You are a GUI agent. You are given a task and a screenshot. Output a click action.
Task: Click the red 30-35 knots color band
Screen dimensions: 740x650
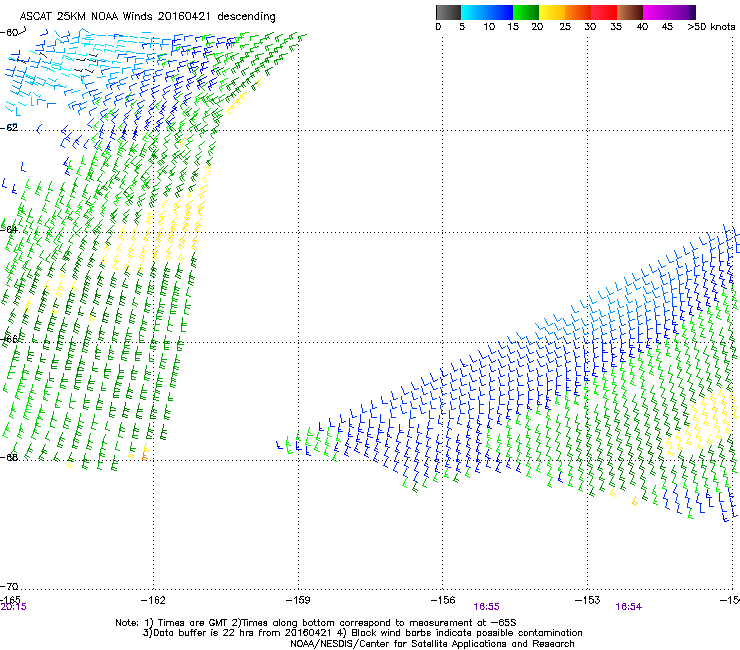point(604,12)
